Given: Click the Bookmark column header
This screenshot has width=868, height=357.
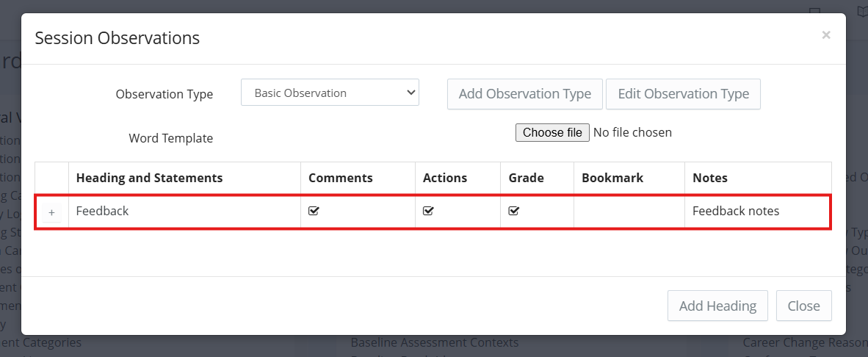Looking at the screenshot, I should [612, 178].
